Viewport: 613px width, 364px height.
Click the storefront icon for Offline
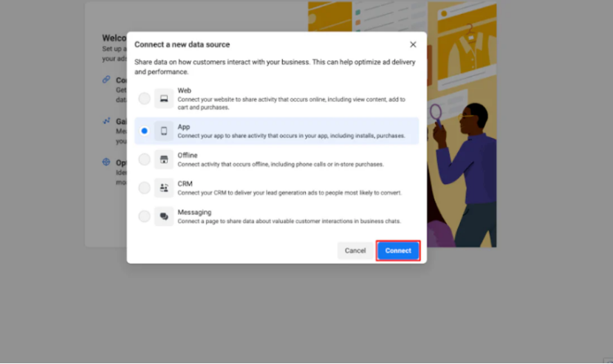[x=163, y=159]
